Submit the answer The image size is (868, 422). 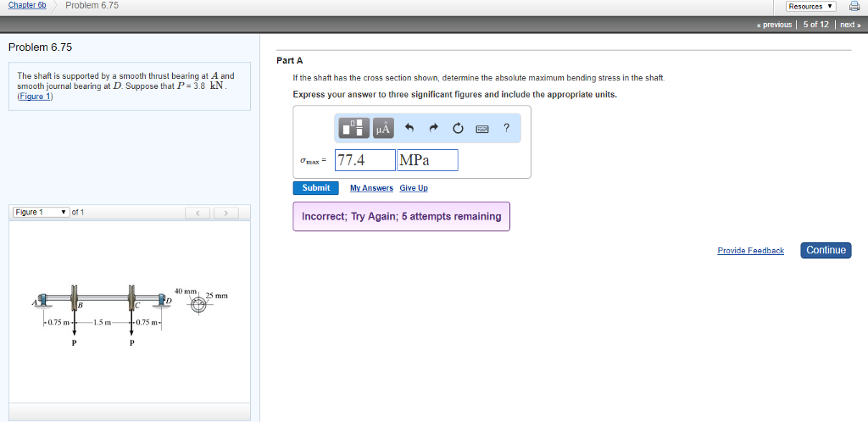click(316, 188)
